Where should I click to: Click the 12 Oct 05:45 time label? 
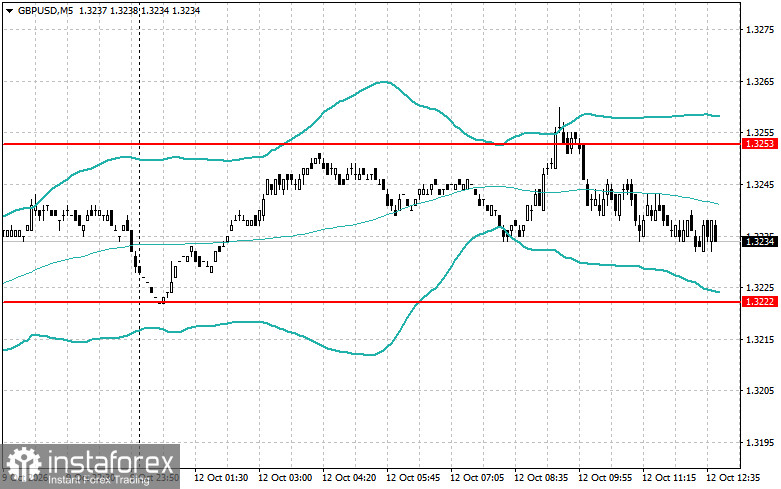[413, 478]
